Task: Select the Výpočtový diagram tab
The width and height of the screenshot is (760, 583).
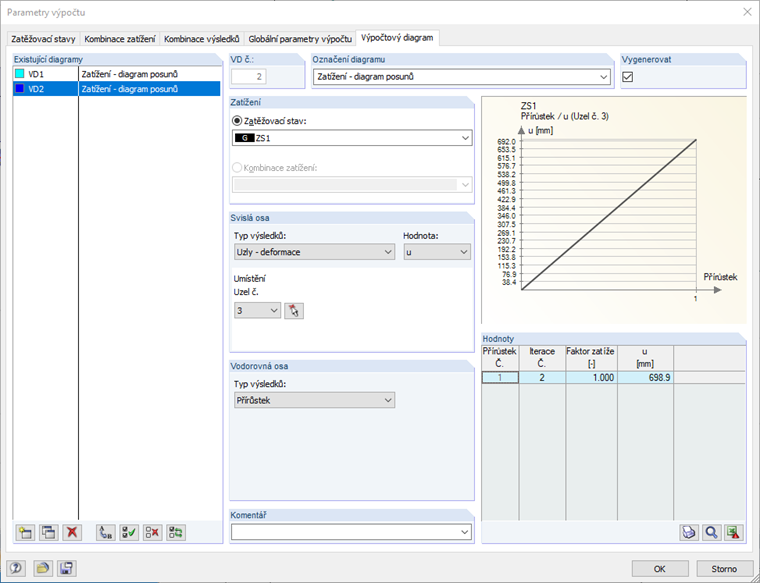Action: coord(397,38)
